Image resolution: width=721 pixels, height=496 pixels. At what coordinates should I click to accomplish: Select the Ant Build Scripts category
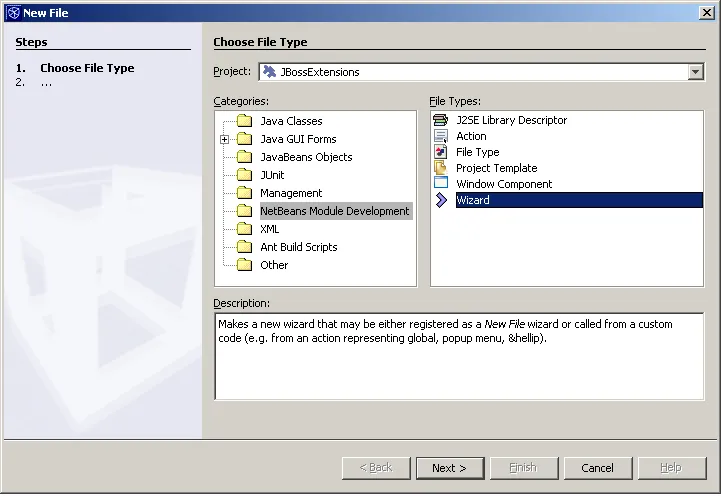299,247
